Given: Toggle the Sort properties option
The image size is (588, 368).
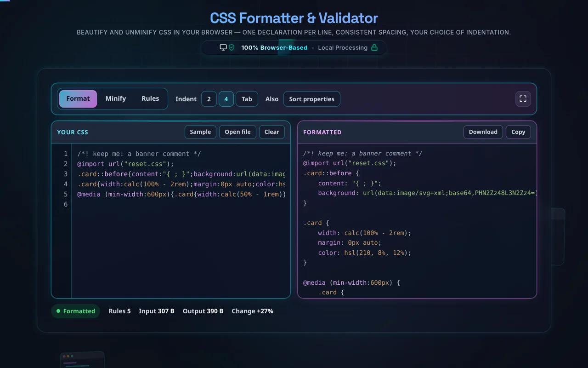Looking at the screenshot, I should pos(312,99).
